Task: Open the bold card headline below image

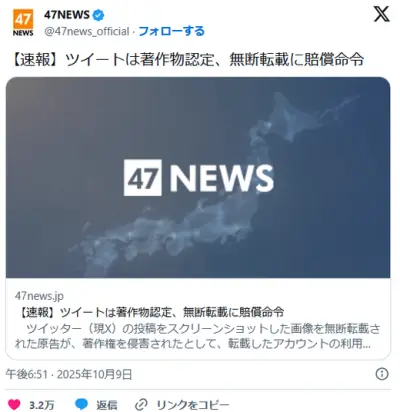Action: pyautogui.click(x=150, y=312)
